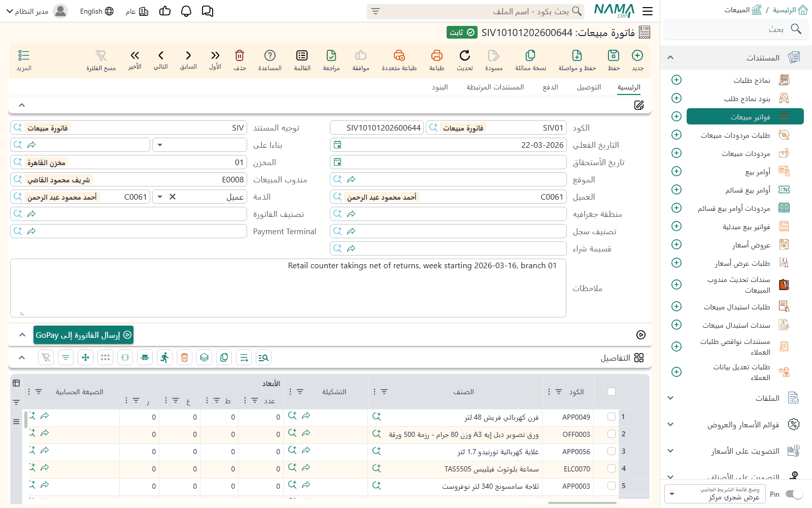Expand the الملفات sidebar section
812x508 pixels.
coord(735,398)
